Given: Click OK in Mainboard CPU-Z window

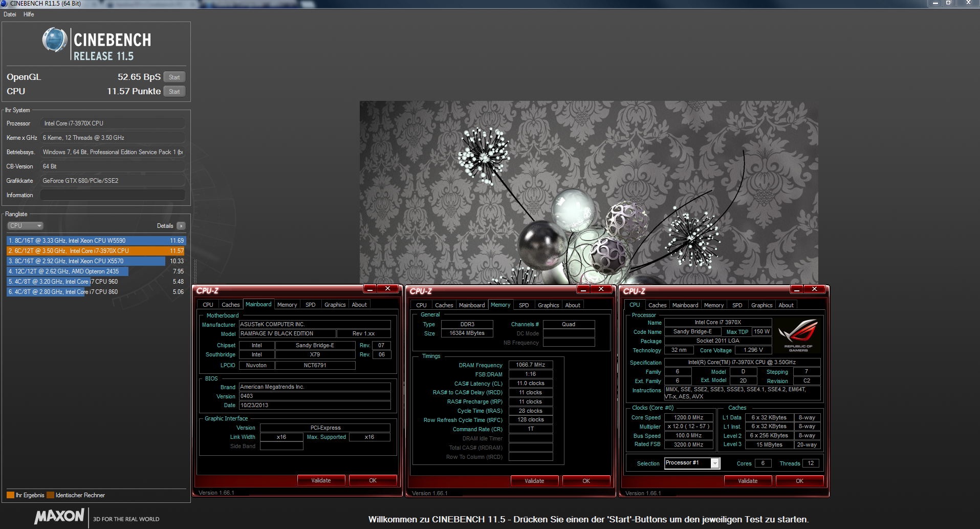Looking at the screenshot, I should (373, 480).
